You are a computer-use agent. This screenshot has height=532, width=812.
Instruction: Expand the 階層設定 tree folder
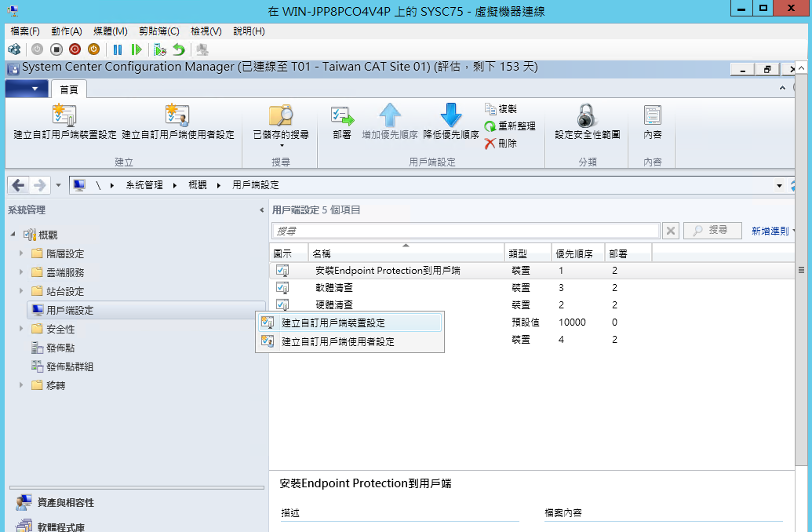point(21,253)
